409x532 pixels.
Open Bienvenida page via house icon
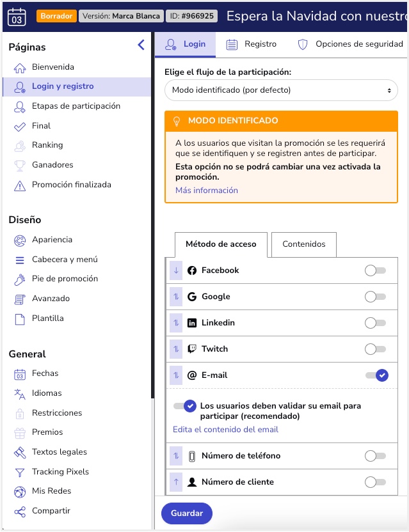[20, 68]
